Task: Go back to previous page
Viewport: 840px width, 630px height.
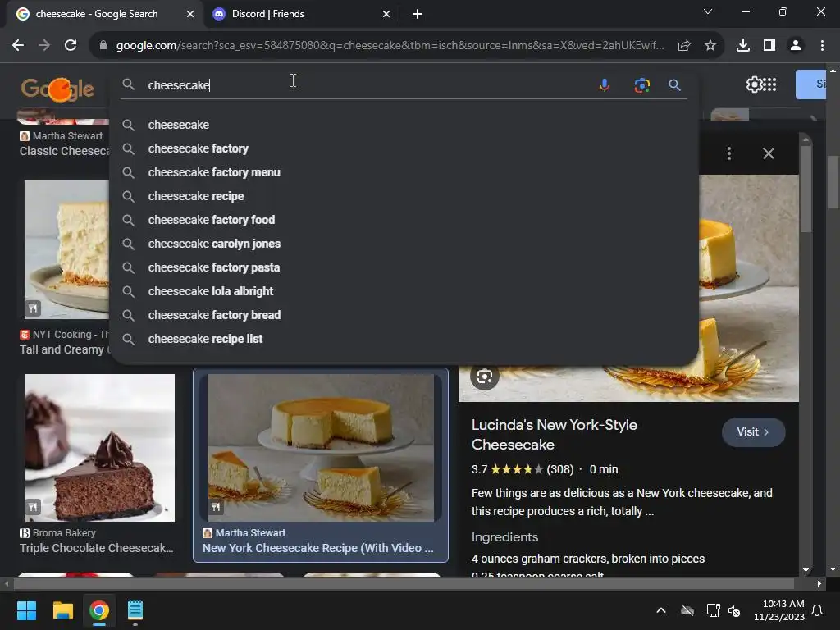Action: (x=18, y=46)
